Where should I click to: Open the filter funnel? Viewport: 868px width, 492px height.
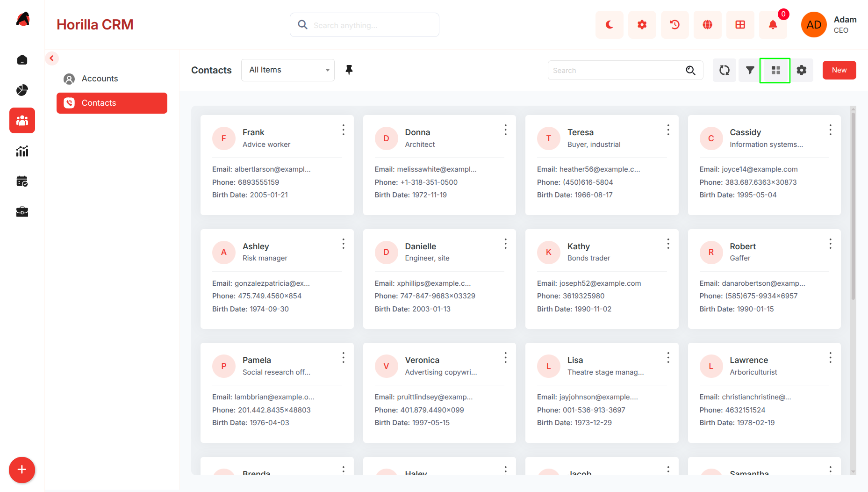pyautogui.click(x=750, y=70)
